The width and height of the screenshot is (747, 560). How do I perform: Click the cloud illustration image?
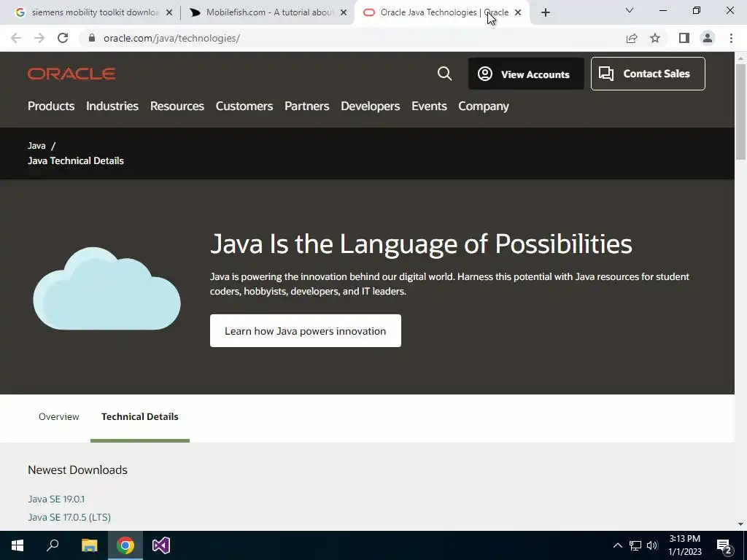point(107,289)
